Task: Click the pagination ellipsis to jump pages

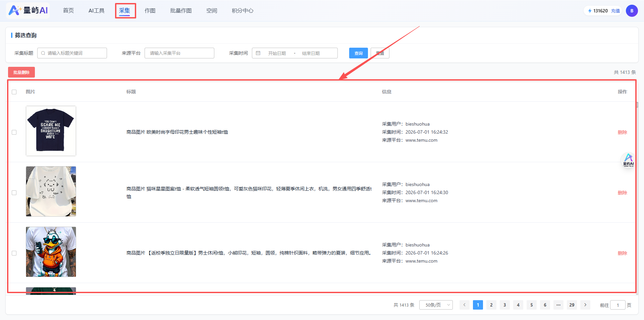Action: tap(558, 305)
